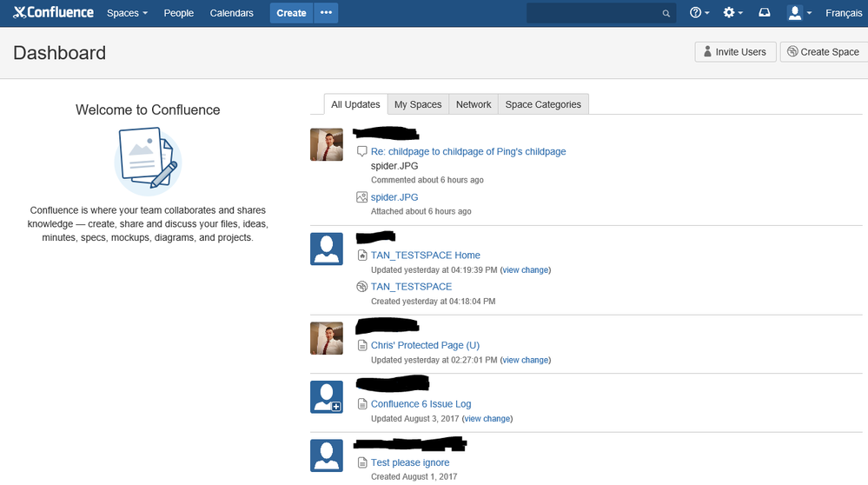868x485 pixels.
Task: Click the default avatar beside Test please ignore
Action: [327, 455]
